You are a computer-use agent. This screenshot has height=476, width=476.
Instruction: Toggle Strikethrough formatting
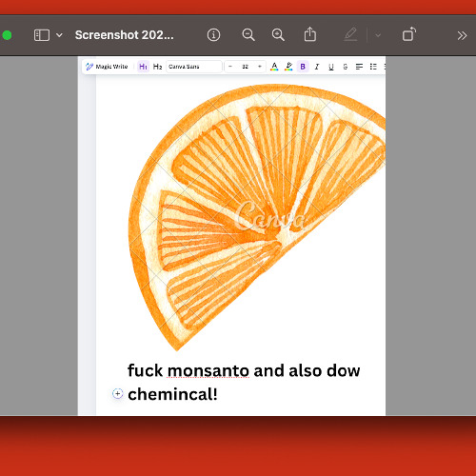tap(346, 67)
